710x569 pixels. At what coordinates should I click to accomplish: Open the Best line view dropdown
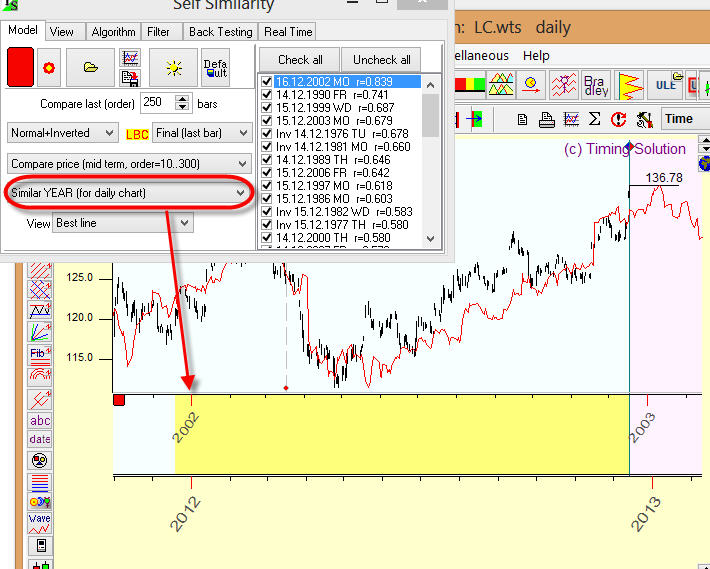click(123, 223)
